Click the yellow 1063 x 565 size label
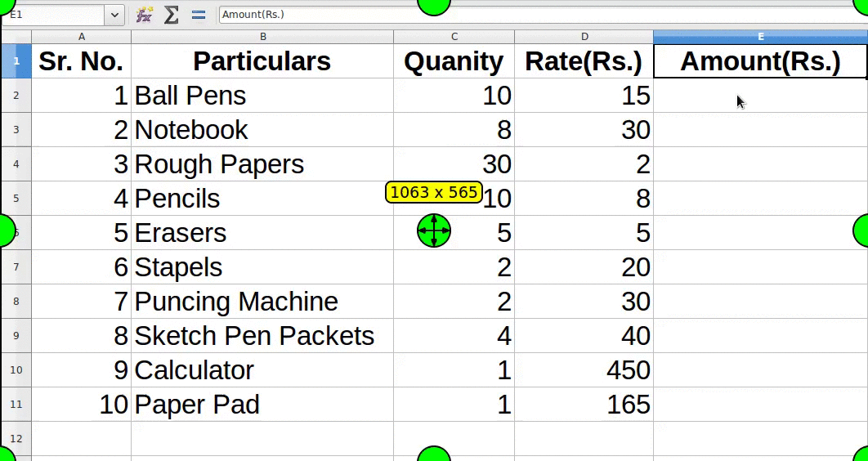Viewport: 868px width, 461px height. (433, 192)
